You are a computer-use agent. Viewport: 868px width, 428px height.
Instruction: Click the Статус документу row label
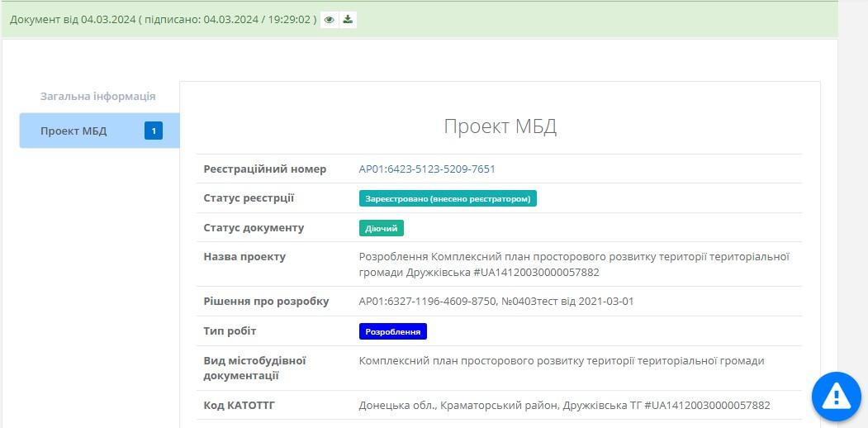point(254,228)
